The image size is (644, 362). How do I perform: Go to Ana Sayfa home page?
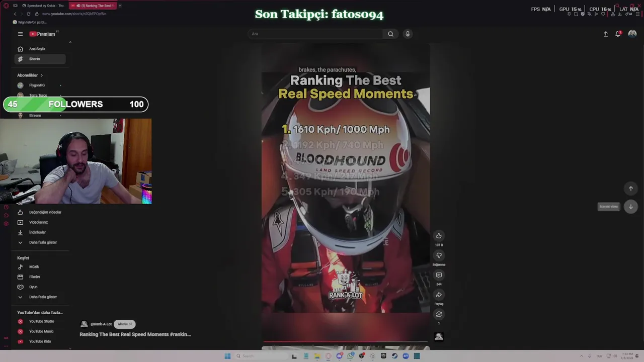40,49
